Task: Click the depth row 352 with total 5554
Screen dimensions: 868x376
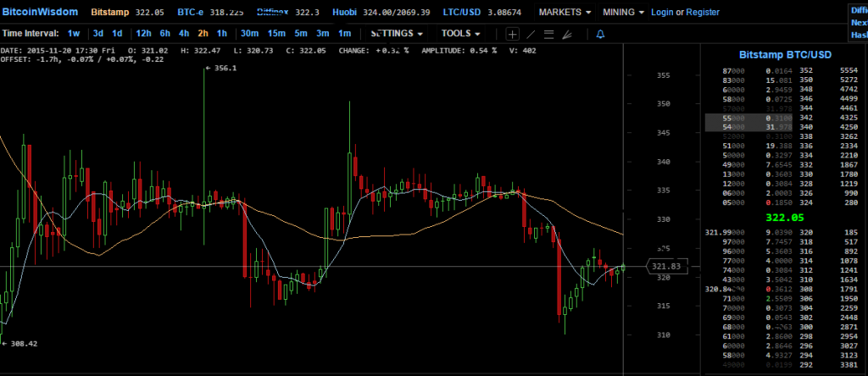Action: coord(829,71)
